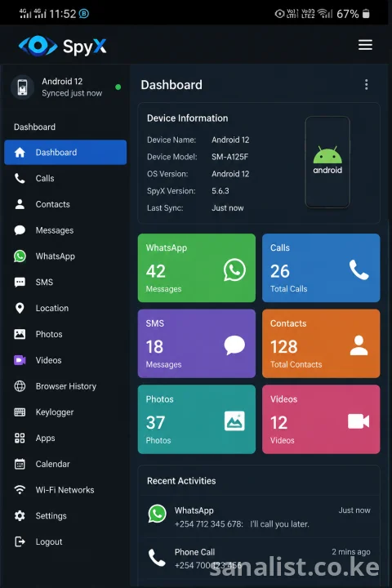392x588 pixels.
Task: Open the WhatsApp recent activity entry
Action: point(259,517)
